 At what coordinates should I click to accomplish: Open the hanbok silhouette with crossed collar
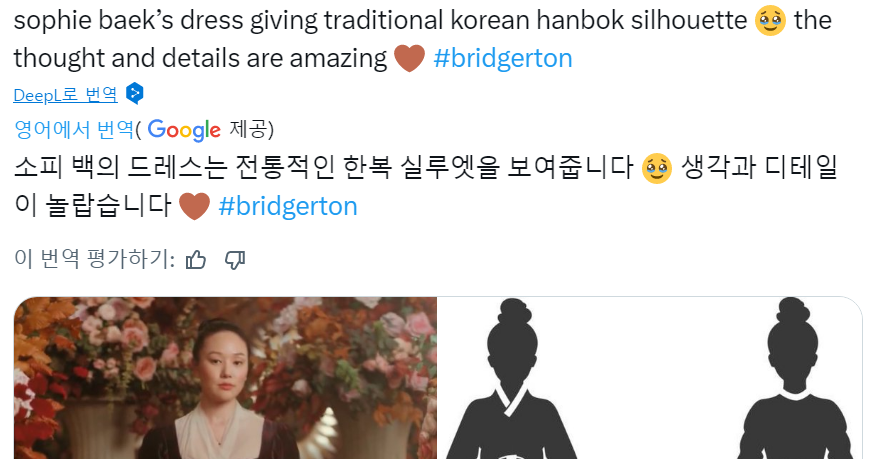point(512,378)
